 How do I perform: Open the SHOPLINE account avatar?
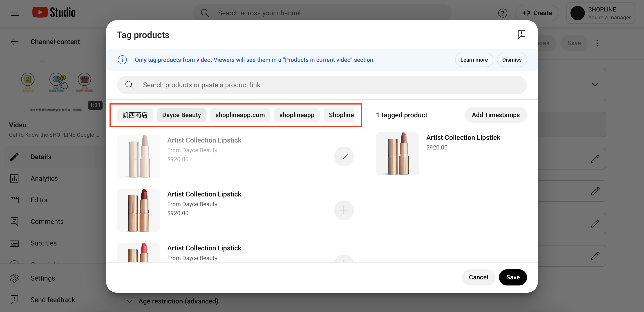pyautogui.click(x=577, y=13)
